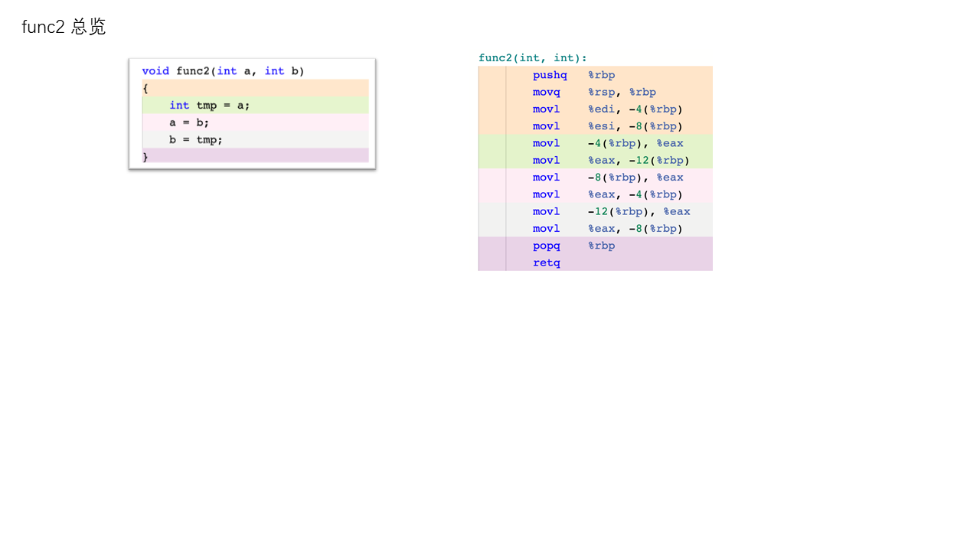This screenshot has height=551, width=980.
Task: Select the "popq %rbp" instruction
Action: [574, 246]
